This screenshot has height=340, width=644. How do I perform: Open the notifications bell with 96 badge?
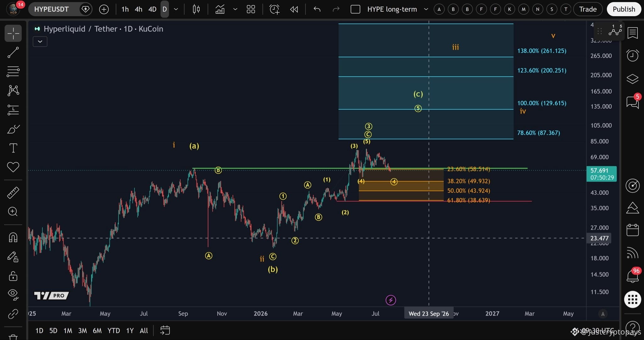[633, 276]
